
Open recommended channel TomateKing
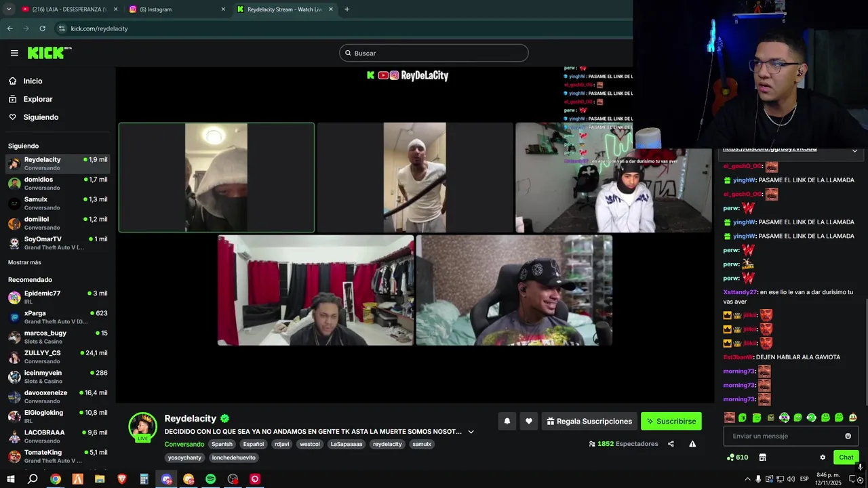click(58, 456)
